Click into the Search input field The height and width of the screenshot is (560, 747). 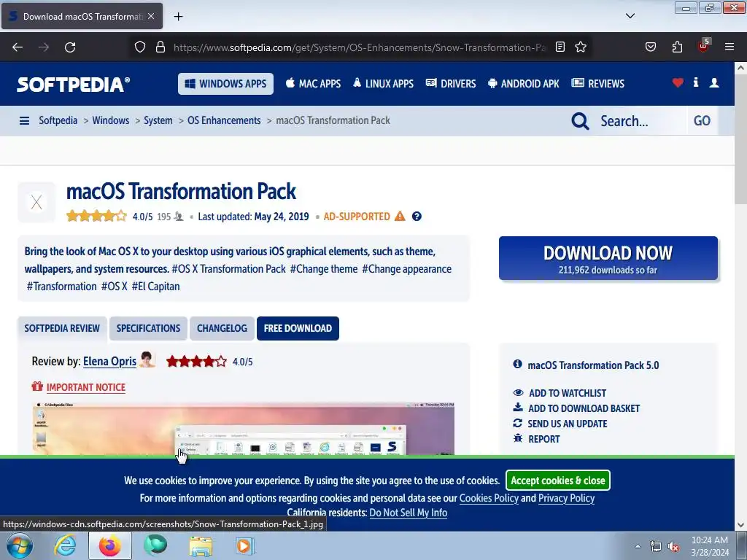coord(640,121)
